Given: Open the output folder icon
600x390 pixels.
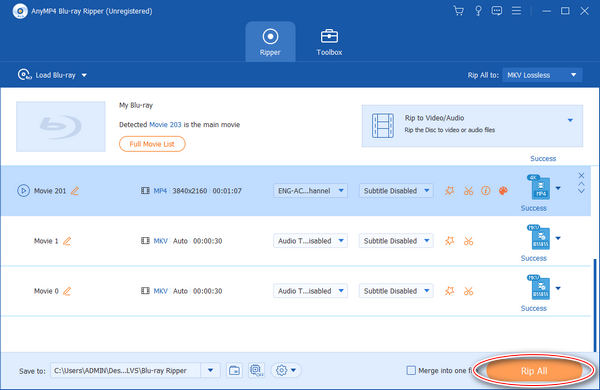Looking at the screenshot, I should [x=234, y=370].
